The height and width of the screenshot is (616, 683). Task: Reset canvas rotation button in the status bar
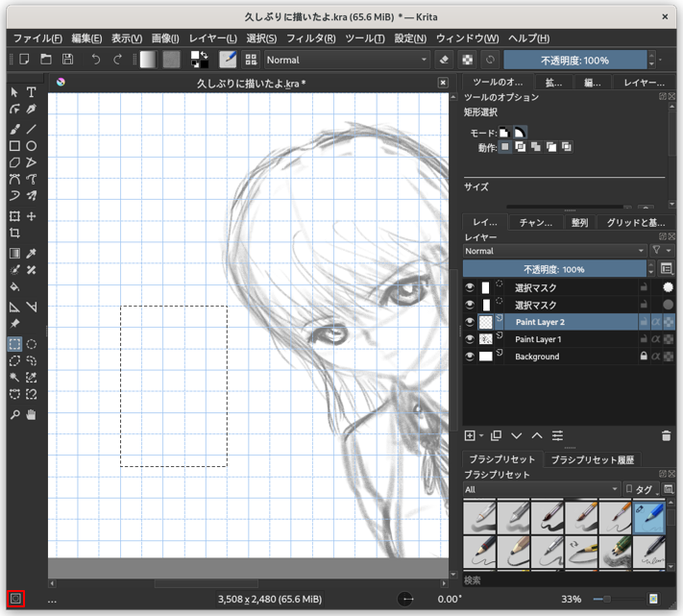click(x=405, y=599)
